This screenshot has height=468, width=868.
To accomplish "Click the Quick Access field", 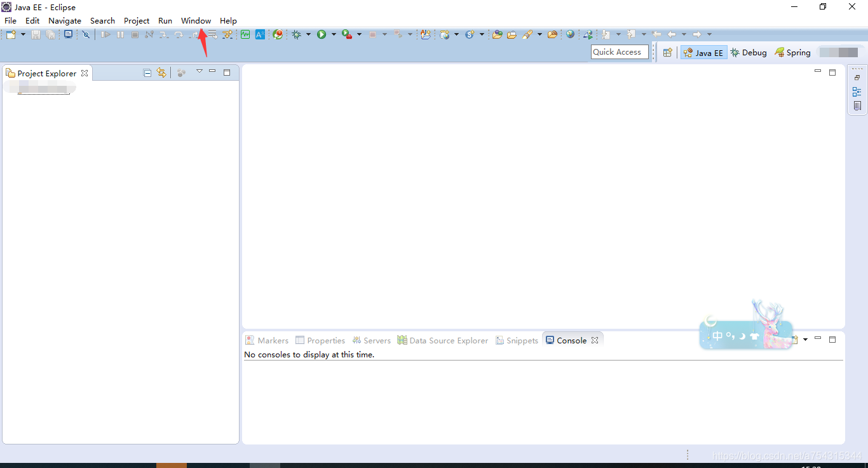I will pos(619,52).
